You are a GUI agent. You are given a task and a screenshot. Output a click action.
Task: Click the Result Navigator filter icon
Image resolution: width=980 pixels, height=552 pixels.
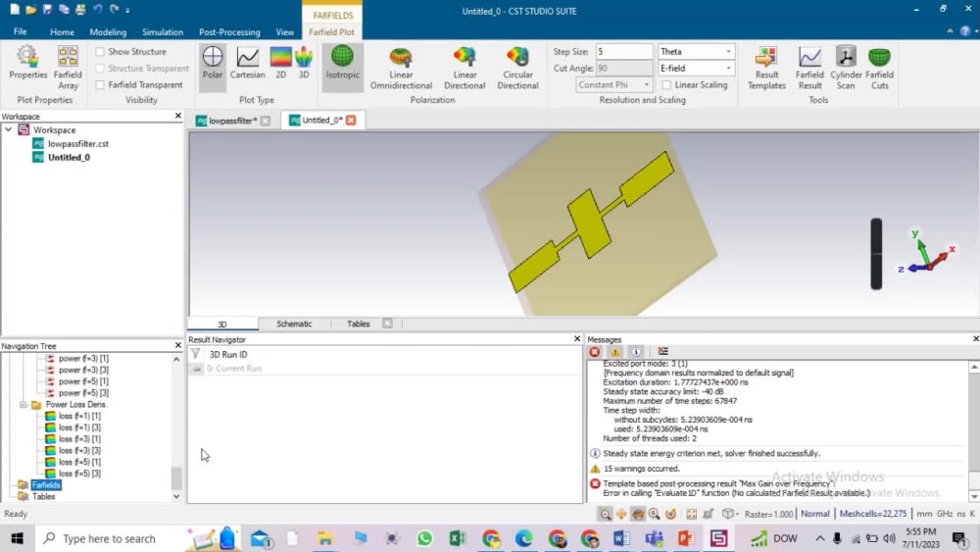click(x=196, y=354)
